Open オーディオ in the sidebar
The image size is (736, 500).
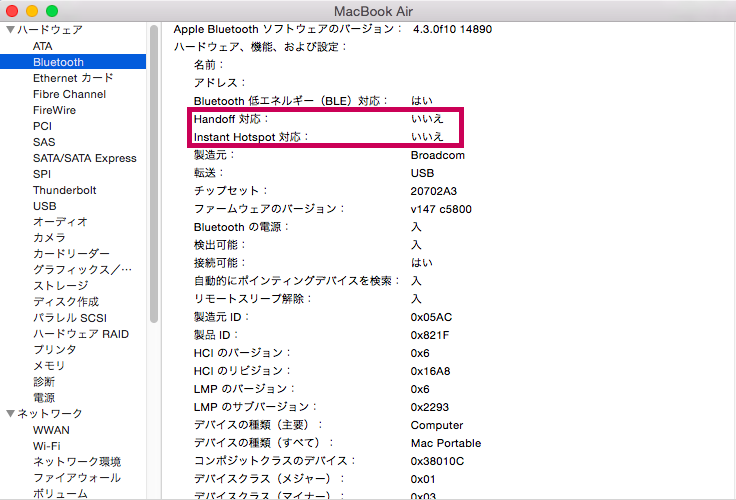click(x=60, y=222)
